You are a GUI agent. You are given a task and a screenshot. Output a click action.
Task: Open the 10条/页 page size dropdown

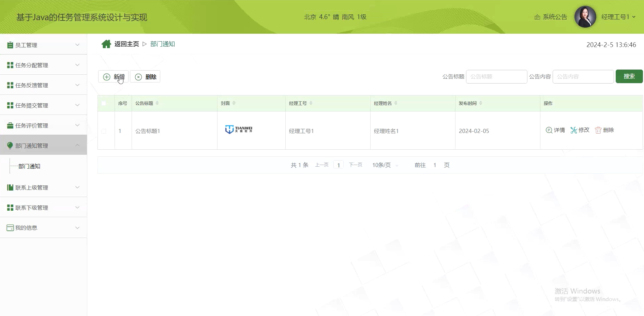pos(385,165)
